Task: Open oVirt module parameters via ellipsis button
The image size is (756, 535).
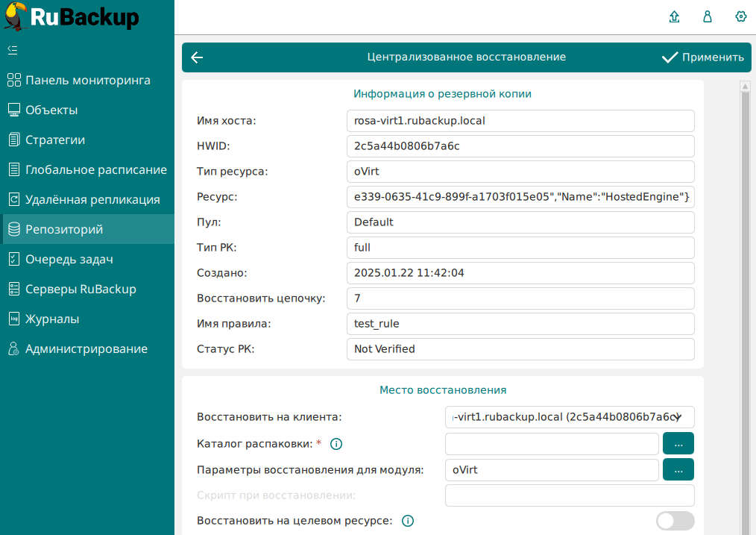Action: click(678, 469)
